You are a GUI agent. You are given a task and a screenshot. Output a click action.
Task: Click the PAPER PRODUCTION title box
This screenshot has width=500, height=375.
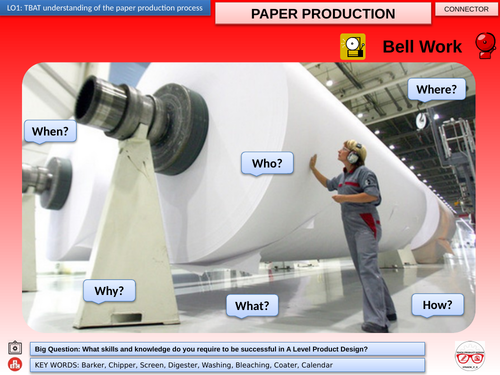pyautogui.click(x=323, y=14)
